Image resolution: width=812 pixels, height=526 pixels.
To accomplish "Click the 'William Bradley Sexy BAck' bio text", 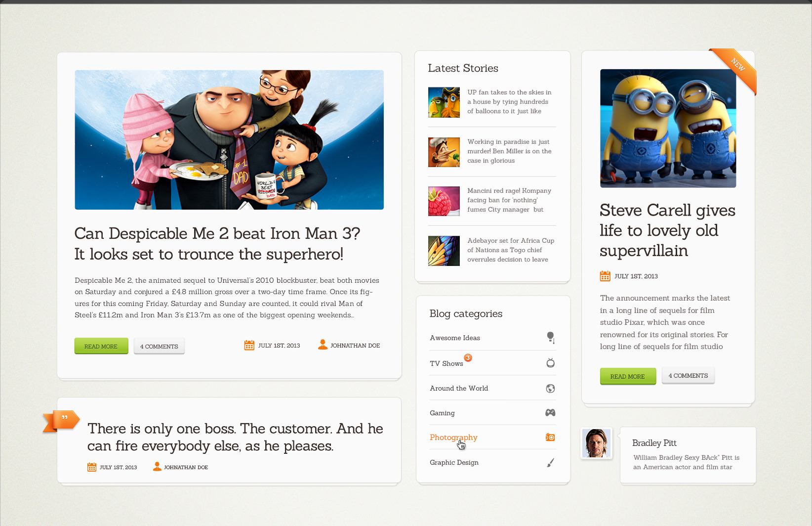I will pos(687,462).
